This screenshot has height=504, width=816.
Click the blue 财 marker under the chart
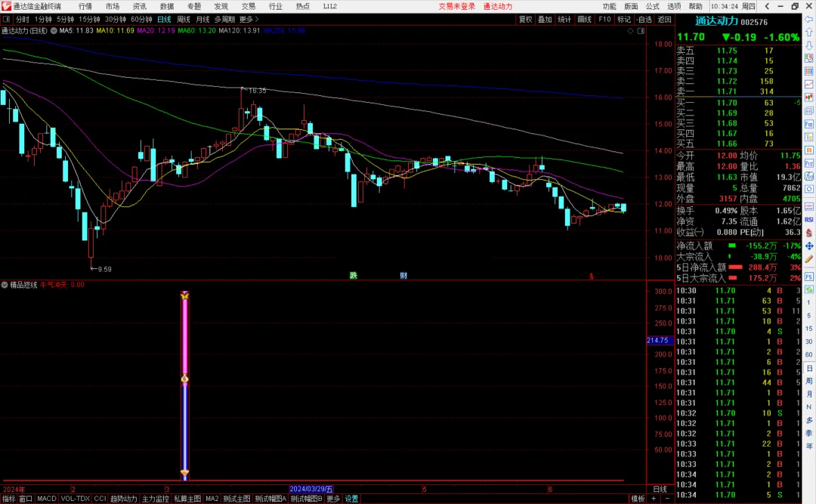tap(403, 276)
